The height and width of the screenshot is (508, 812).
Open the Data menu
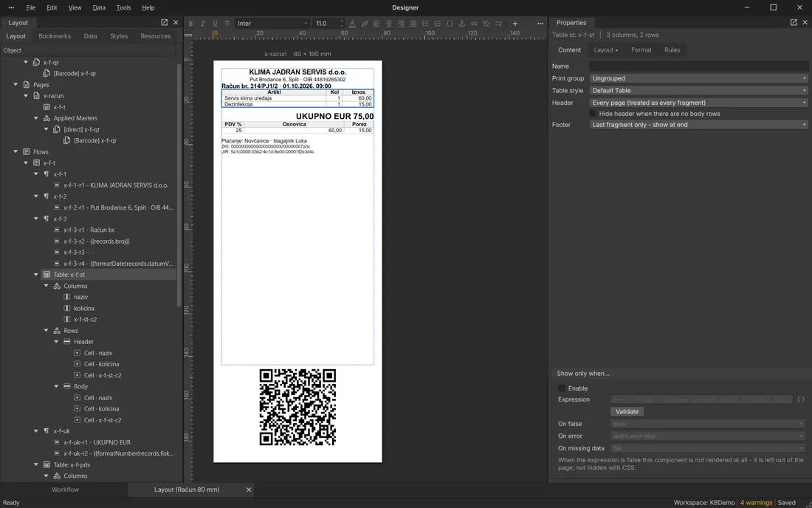[99, 8]
